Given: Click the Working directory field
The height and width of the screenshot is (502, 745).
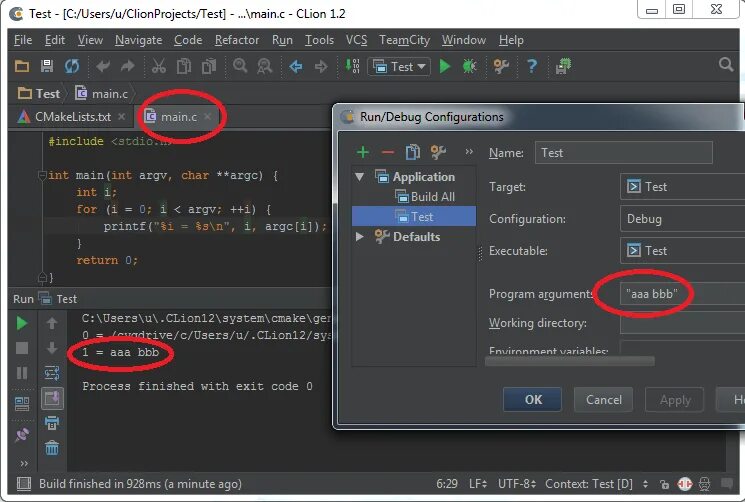Looking at the screenshot, I should [x=682, y=323].
